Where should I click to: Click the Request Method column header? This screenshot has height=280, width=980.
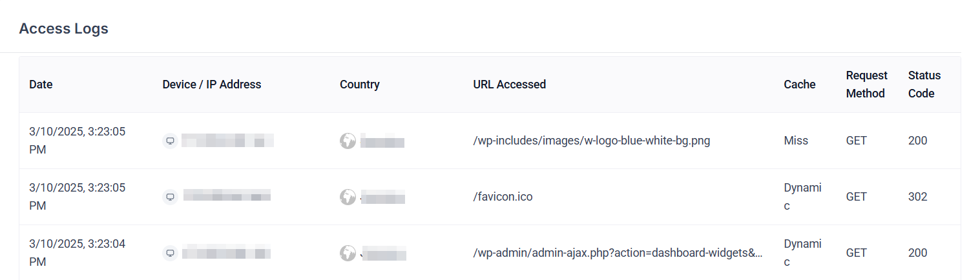click(x=866, y=85)
